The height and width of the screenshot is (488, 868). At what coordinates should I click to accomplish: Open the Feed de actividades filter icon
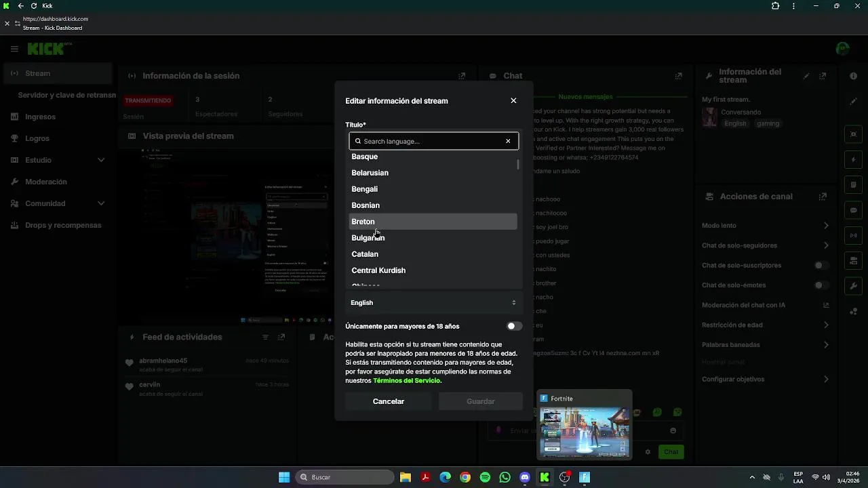point(265,337)
